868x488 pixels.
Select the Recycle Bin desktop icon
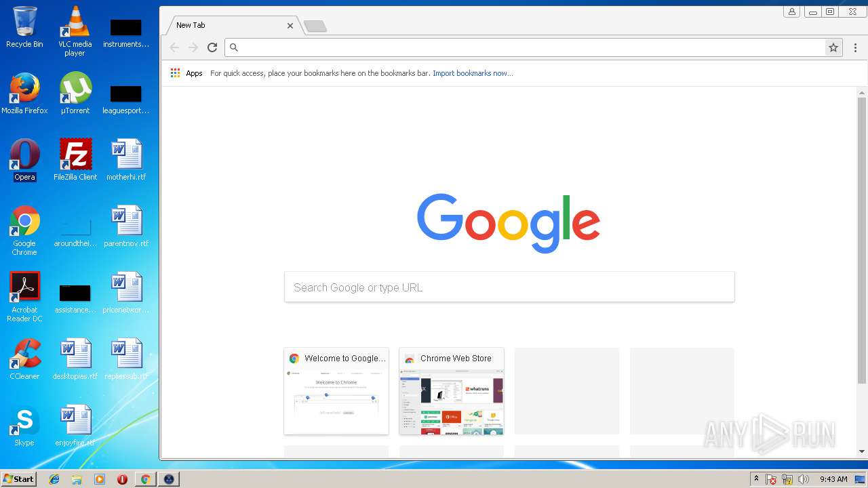click(x=24, y=28)
